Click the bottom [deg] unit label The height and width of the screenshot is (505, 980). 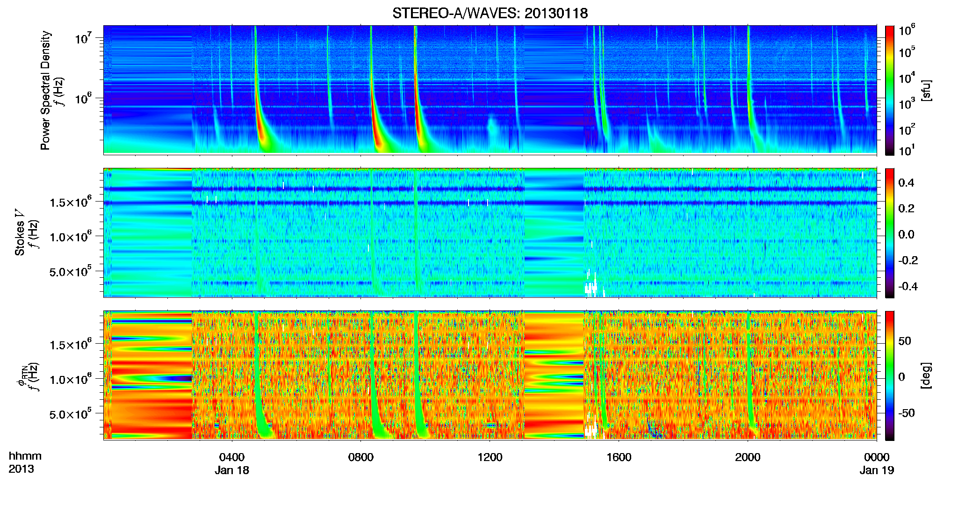click(x=926, y=375)
